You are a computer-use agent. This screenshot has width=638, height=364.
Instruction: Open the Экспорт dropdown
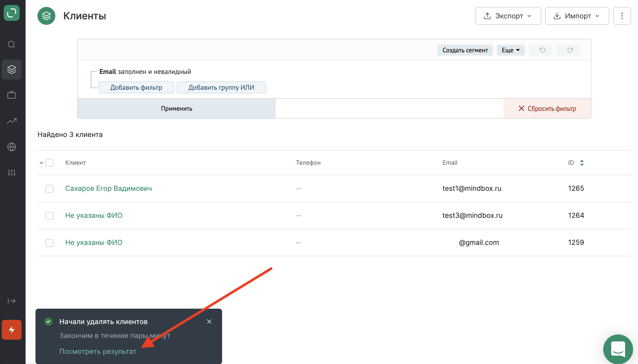point(508,16)
